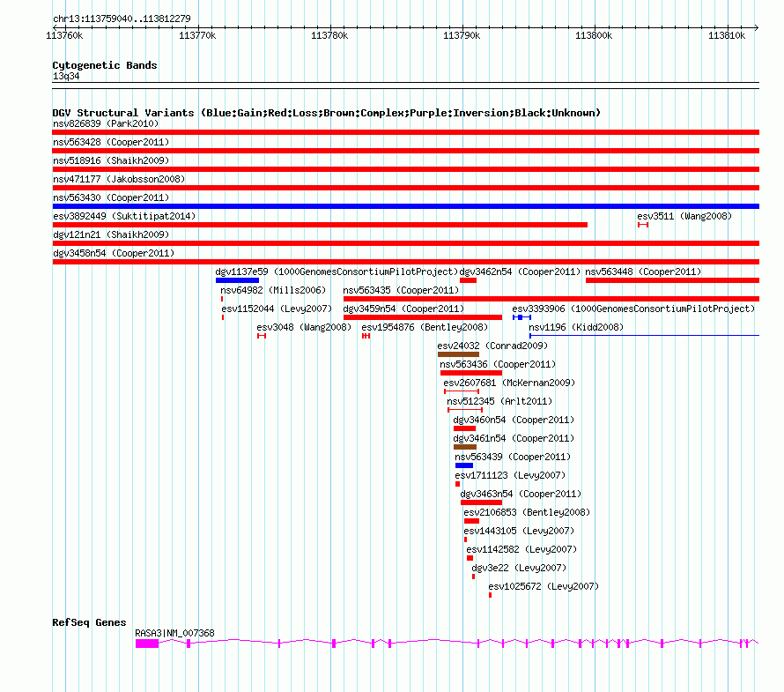
Task: Select the nsv563428 (Cooper2011) red loss bar
Action: click(x=405, y=151)
